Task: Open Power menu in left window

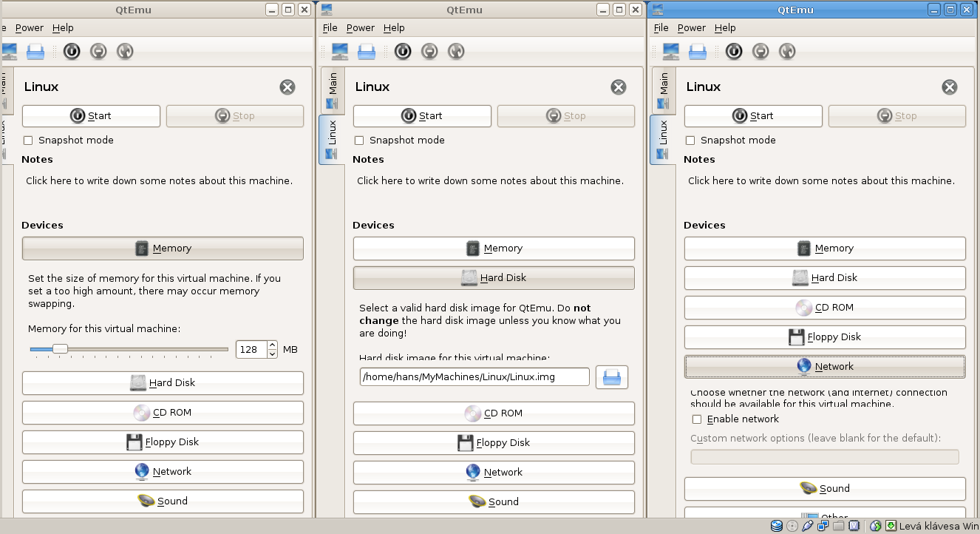Action: pos(30,28)
